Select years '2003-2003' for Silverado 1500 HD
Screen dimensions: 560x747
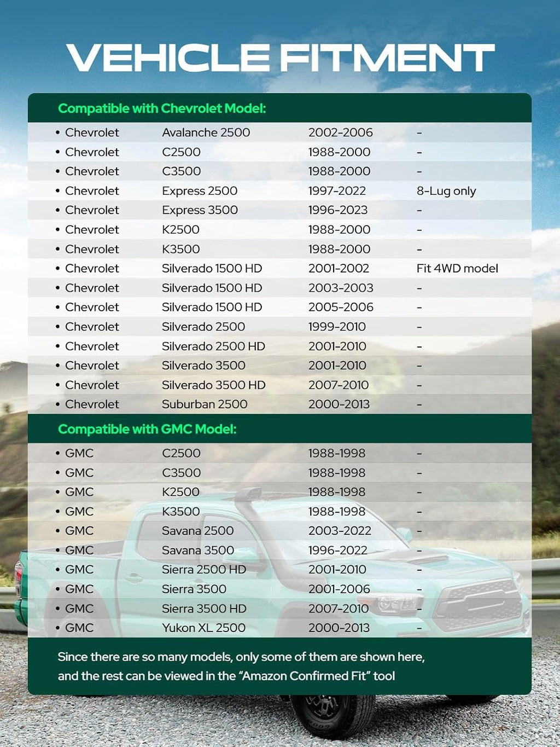tap(341, 288)
